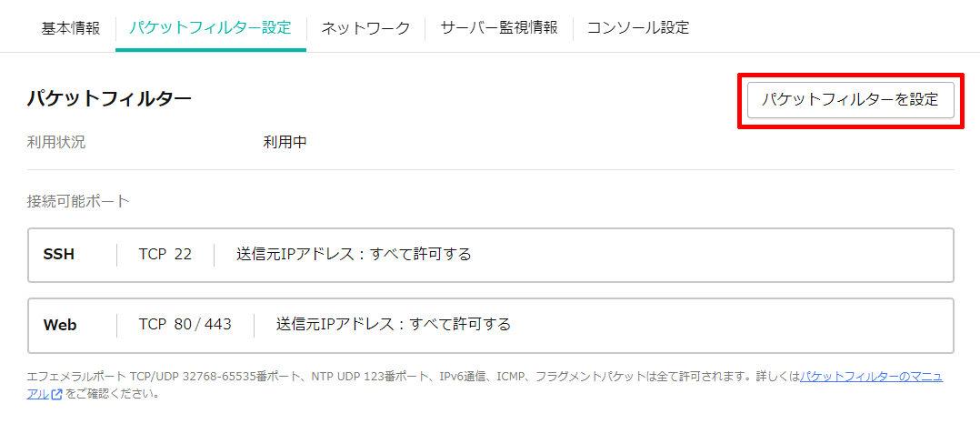Image resolution: width=980 pixels, height=424 pixels.
Task: Click the TCP 80 / 443 port text
Action: [x=185, y=325]
